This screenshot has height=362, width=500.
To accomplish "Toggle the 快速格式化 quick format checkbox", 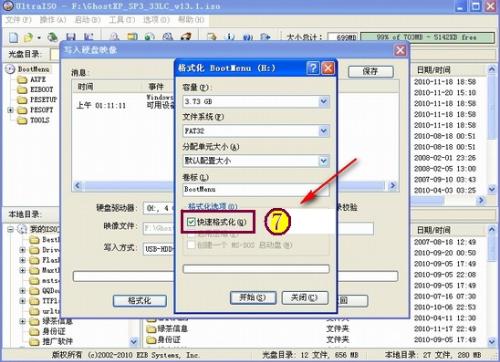I will tap(191, 222).
